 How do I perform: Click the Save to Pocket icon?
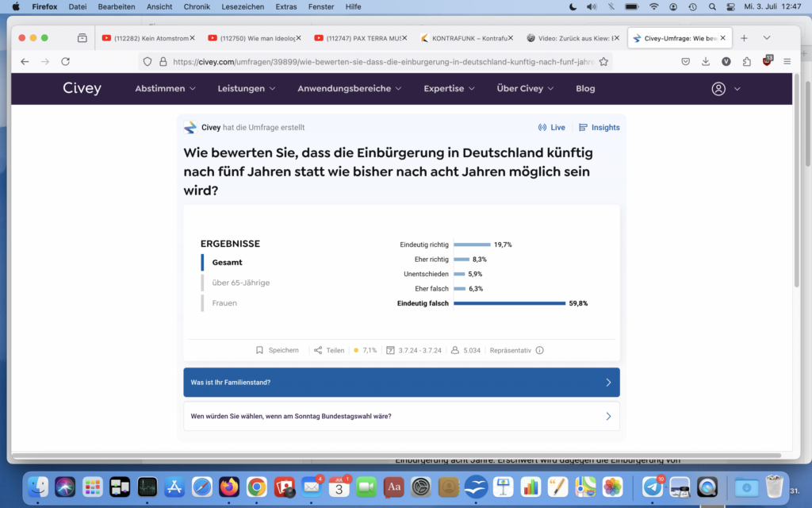(686, 61)
